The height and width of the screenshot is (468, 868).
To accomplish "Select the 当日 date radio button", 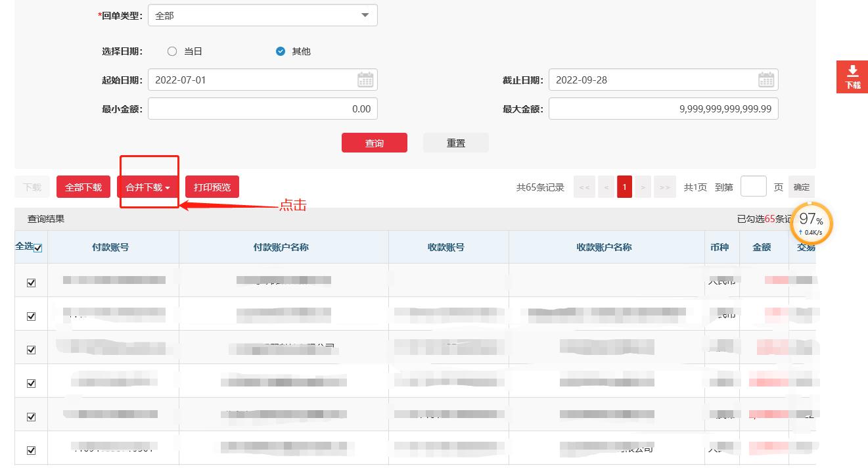I will 171,51.
